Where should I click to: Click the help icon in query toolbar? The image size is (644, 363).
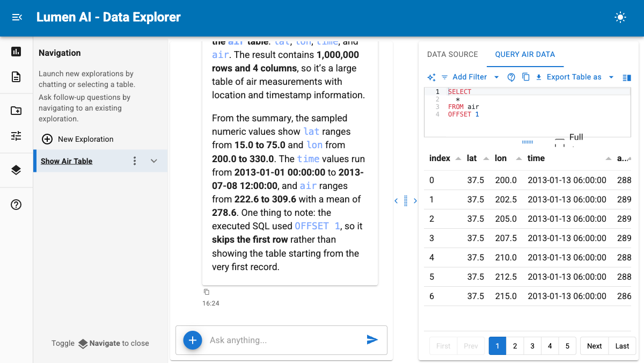(x=511, y=77)
